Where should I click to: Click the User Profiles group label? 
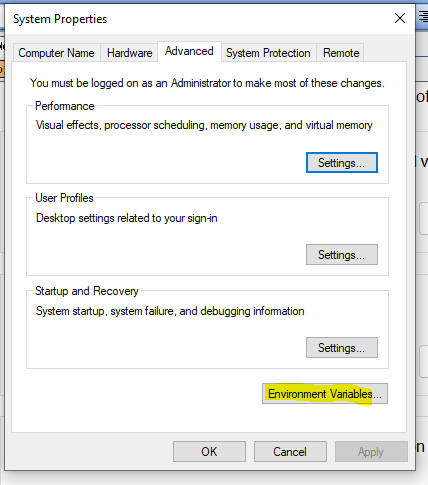[x=64, y=198]
